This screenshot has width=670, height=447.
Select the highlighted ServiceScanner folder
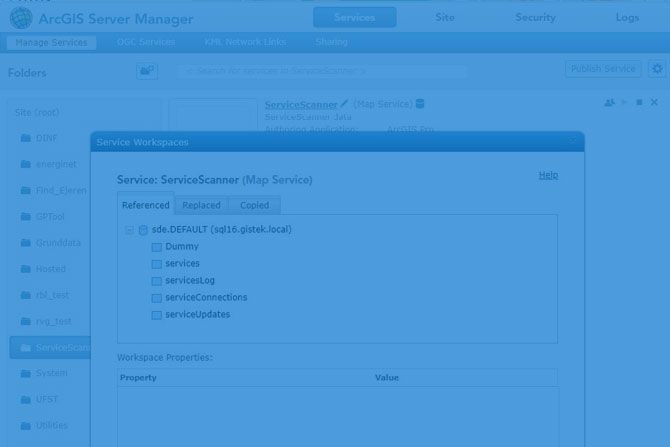(50, 347)
